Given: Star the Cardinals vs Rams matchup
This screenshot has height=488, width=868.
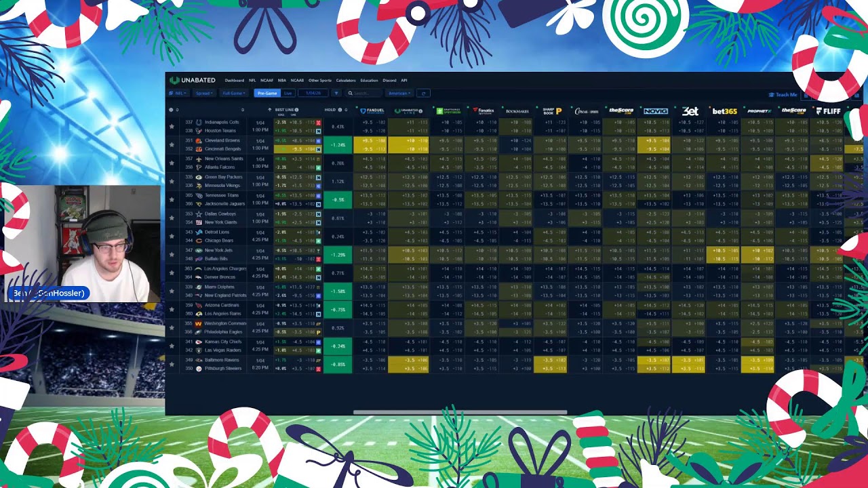Looking at the screenshot, I should [172, 310].
